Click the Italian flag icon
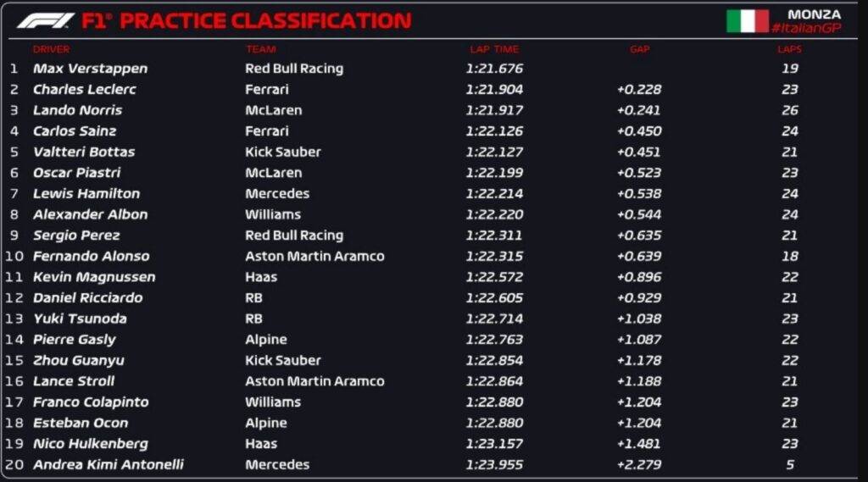 pyautogui.click(x=747, y=21)
